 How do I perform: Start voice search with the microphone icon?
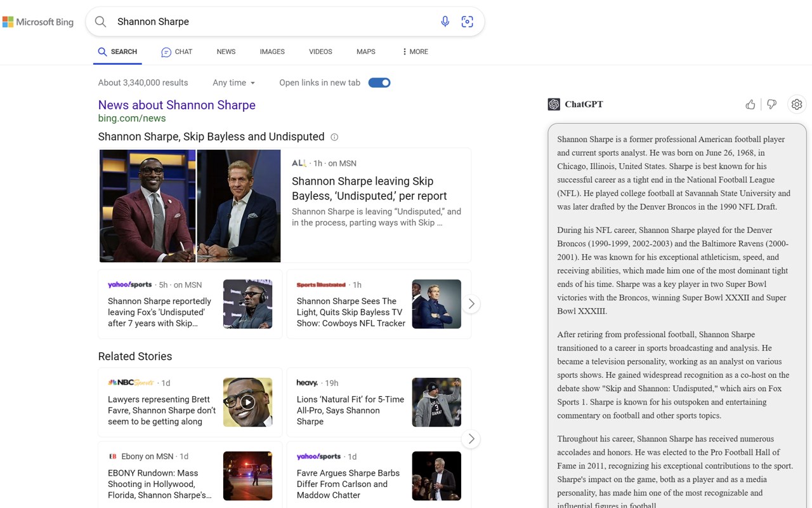tap(445, 22)
